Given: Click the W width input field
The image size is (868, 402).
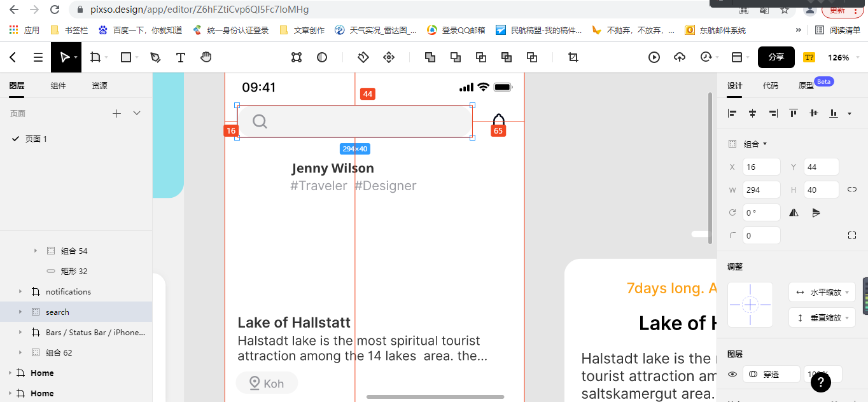Looking at the screenshot, I should pos(761,190).
